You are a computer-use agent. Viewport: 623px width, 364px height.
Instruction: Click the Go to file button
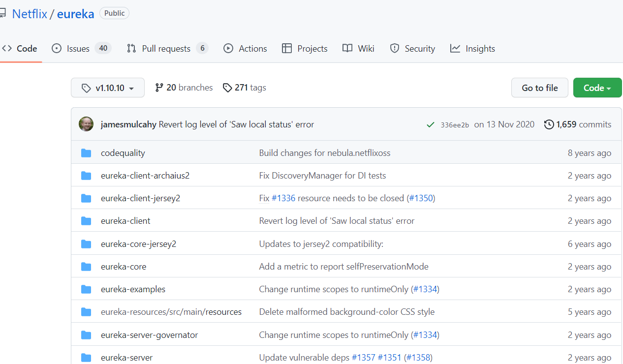coord(540,88)
